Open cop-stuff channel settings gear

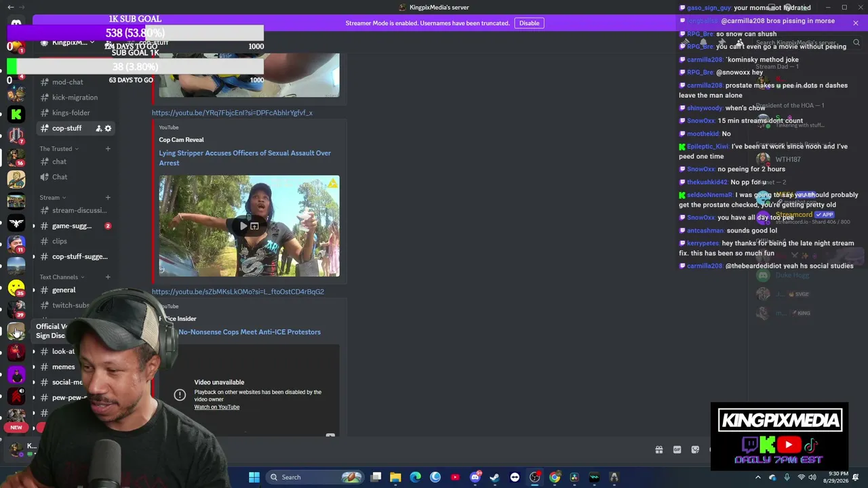(108, 128)
